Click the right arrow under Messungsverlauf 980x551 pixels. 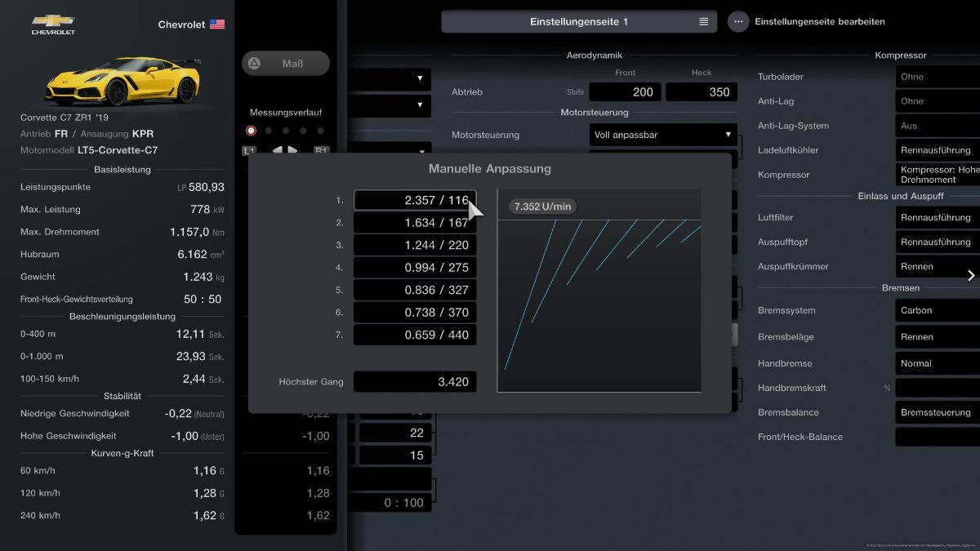[x=292, y=150]
